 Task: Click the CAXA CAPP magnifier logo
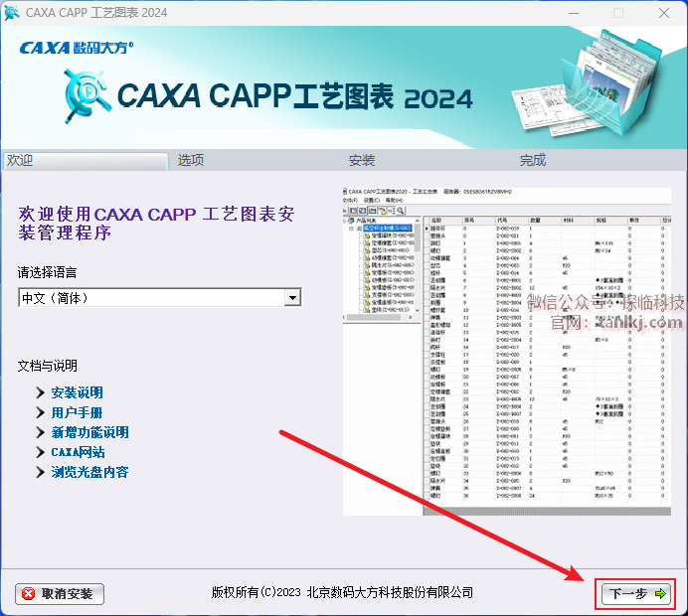tap(86, 96)
